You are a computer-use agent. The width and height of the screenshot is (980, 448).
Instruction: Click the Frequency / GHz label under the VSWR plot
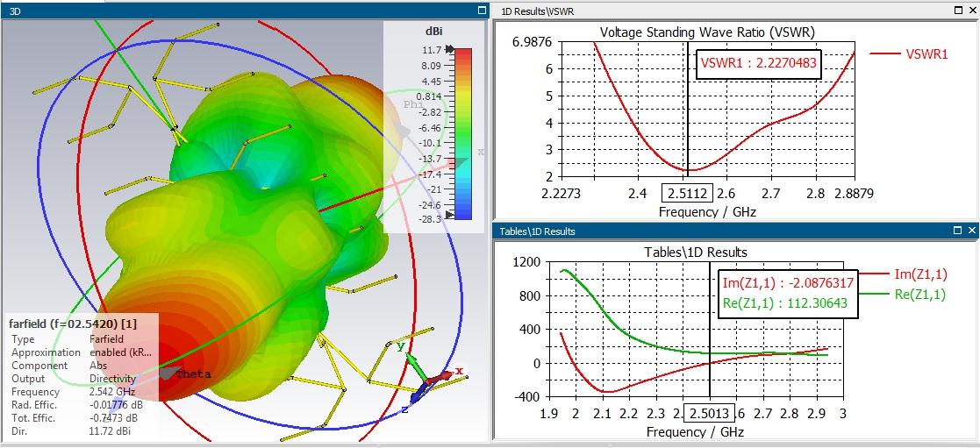coord(707,212)
